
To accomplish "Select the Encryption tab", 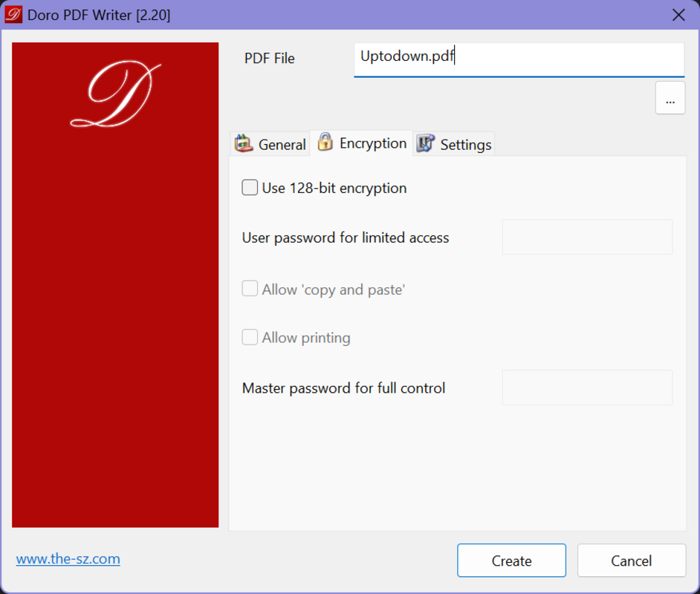I will 361,143.
